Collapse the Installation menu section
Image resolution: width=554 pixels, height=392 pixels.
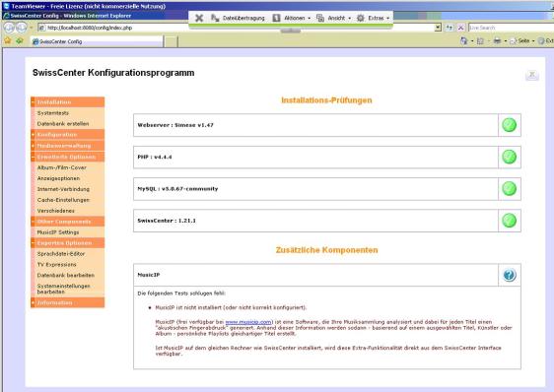[67, 102]
